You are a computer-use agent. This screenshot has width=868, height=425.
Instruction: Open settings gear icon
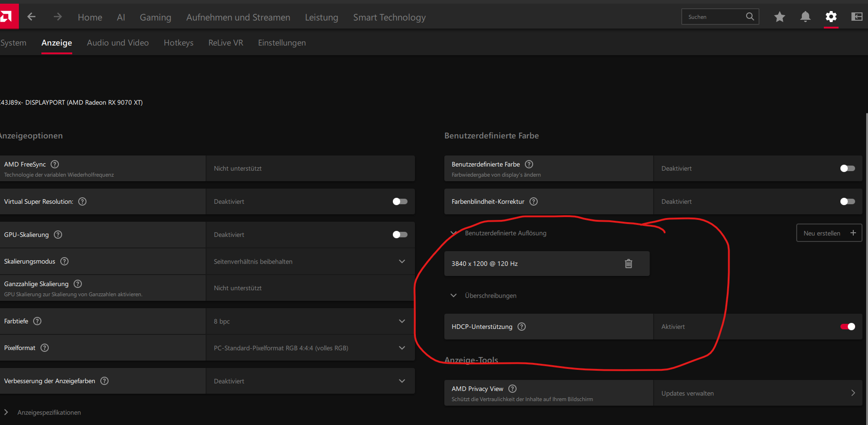coord(831,17)
